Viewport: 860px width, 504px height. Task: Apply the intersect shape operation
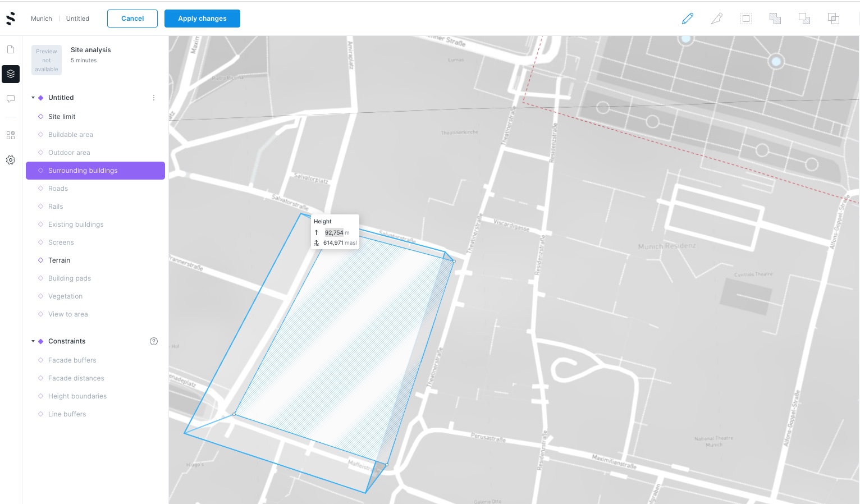(x=833, y=19)
